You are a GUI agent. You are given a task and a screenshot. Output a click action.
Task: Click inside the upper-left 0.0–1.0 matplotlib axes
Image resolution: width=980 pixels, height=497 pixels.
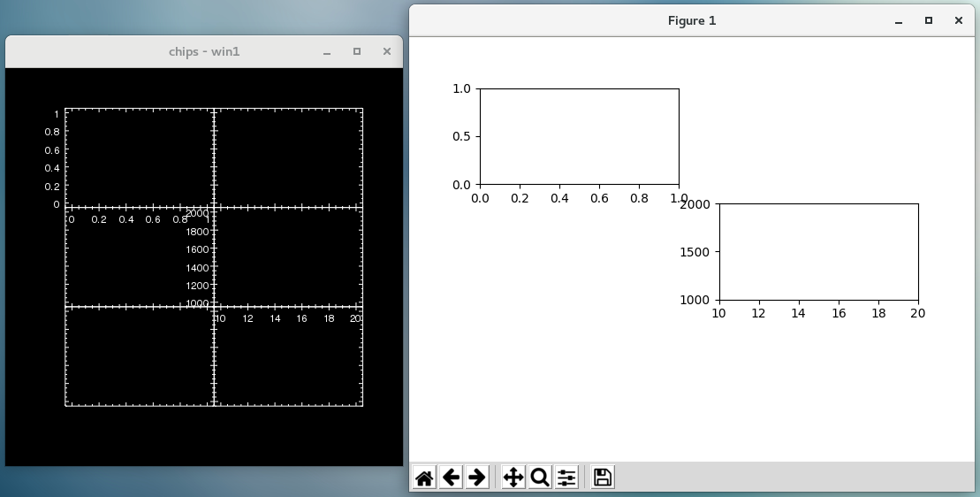[579, 136]
